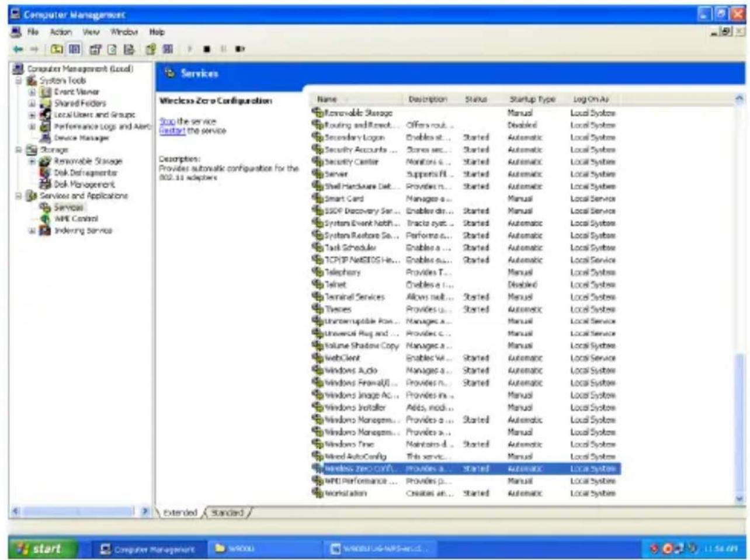This screenshot has height=560, width=750.
Task: Open the View menu
Action: tap(91, 32)
